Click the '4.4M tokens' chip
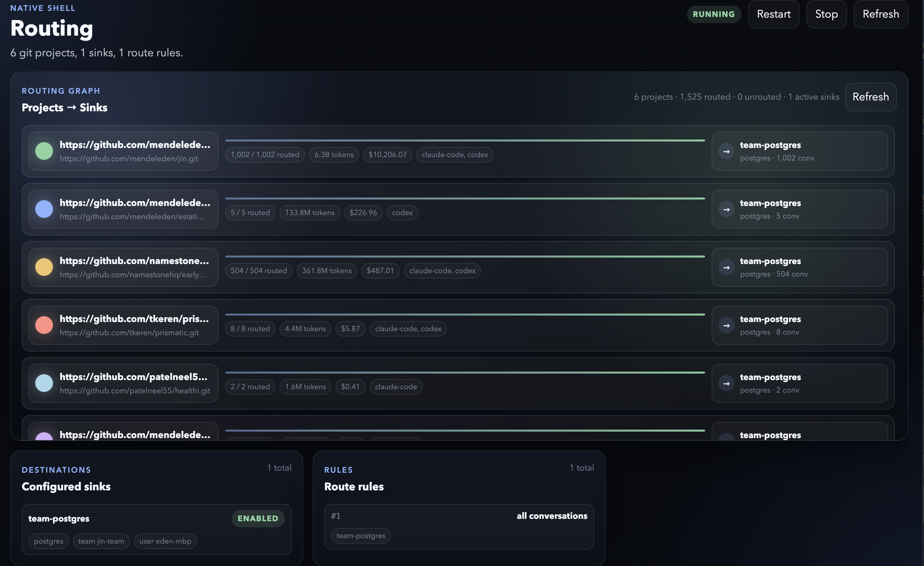 (x=305, y=328)
